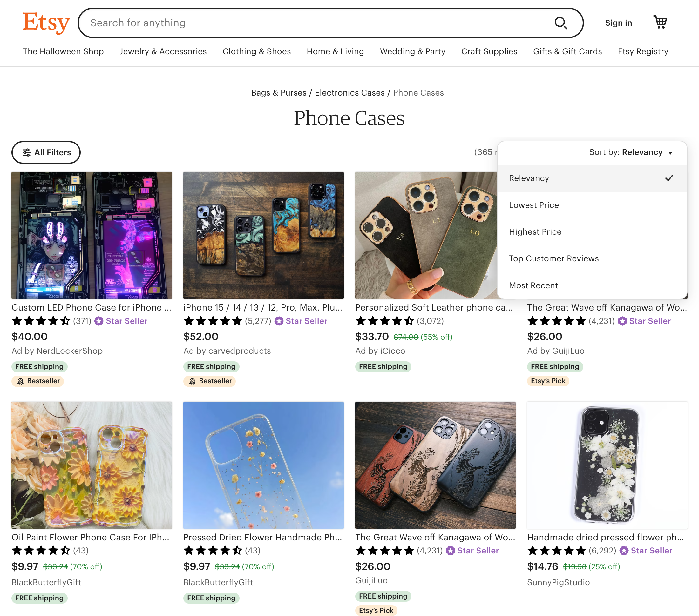Click the magnifying glass search icon

click(560, 23)
